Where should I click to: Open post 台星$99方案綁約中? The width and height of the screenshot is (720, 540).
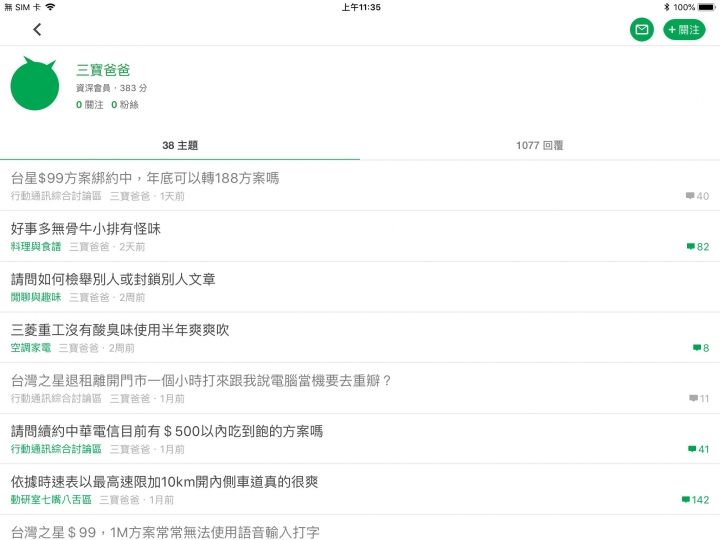(x=360, y=186)
